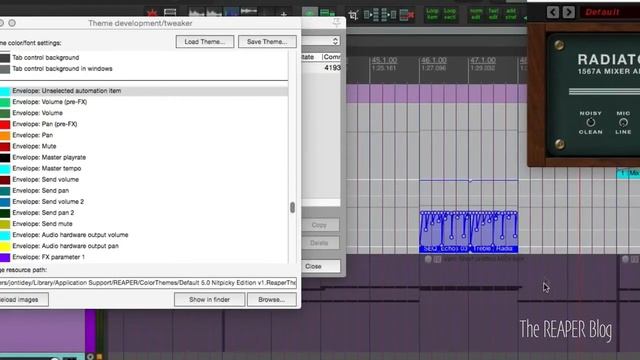Open Tab control background in windows swatch
This screenshot has width=640, height=360.
5,69
